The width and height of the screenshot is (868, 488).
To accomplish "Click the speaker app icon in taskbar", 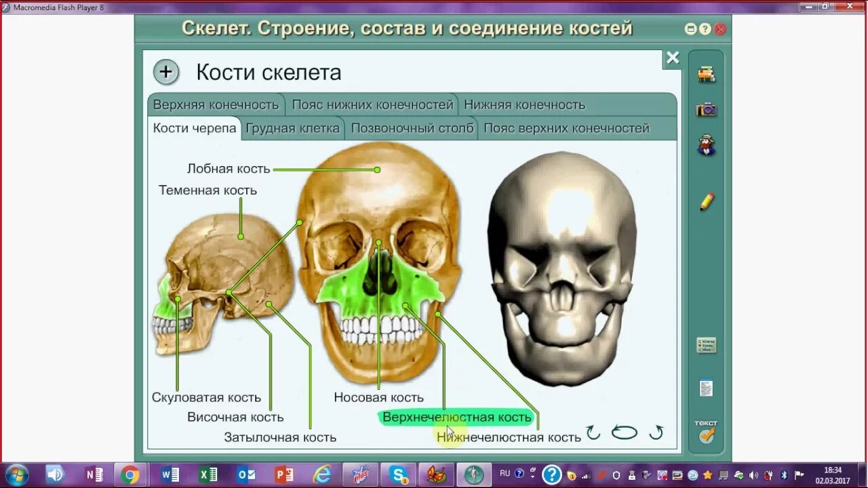I will coord(56,474).
